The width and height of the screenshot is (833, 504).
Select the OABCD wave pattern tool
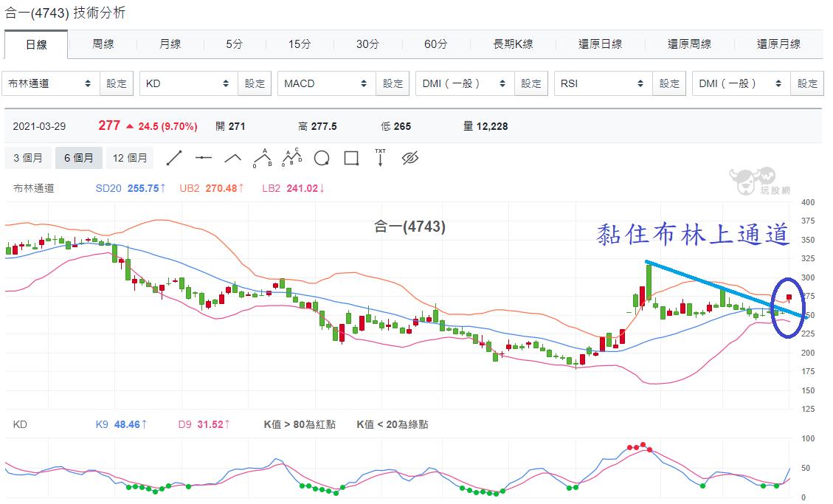coord(291,158)
